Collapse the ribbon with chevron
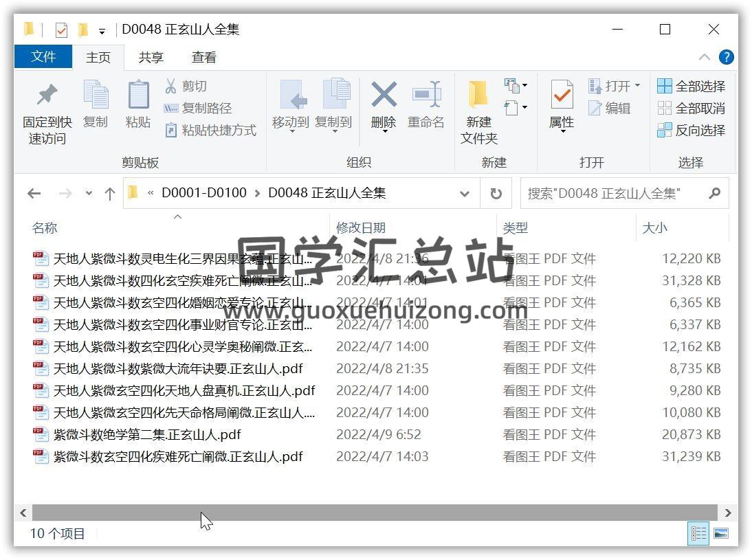The width and height of the screenshot is (752, 560). (x=705, y=57)
